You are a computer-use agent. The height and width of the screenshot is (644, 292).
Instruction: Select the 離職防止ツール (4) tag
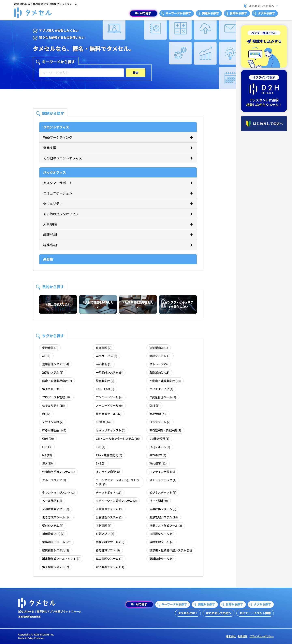click(x=161, y=559)
